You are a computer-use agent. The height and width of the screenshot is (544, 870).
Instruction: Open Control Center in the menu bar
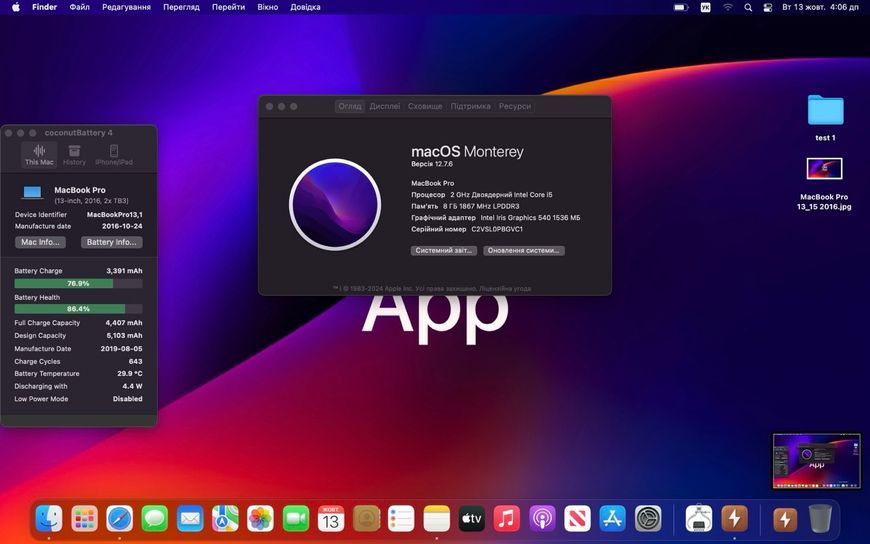coord(768,7)
